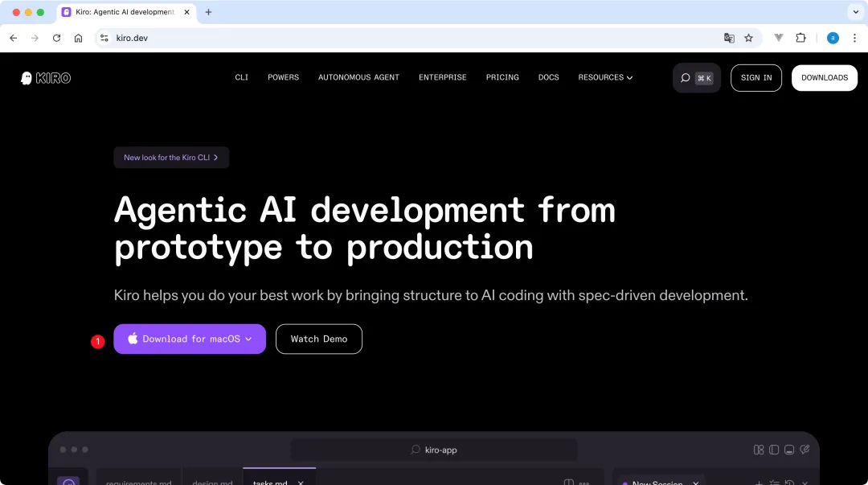Viewport: 868px width, 485px height.
Task: Open the Download for macOS dropdown chevron
Action: point(248,339)
